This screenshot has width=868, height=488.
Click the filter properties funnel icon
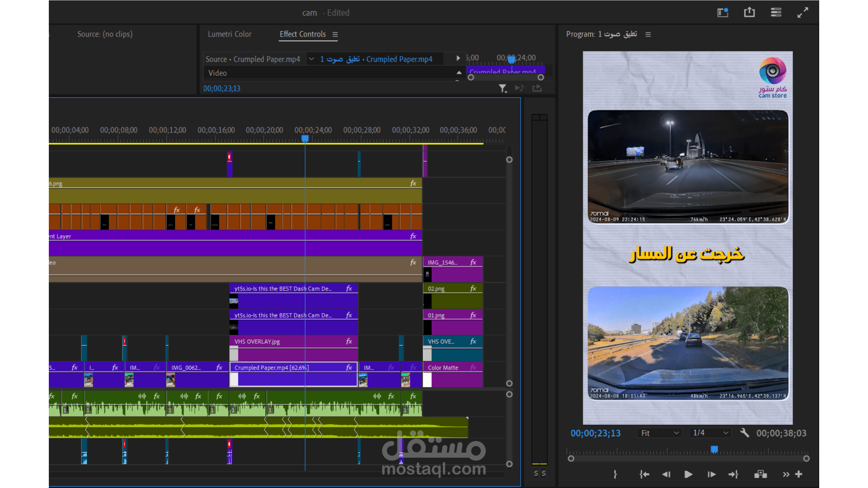pyautogui.click(x=502, y=89)
